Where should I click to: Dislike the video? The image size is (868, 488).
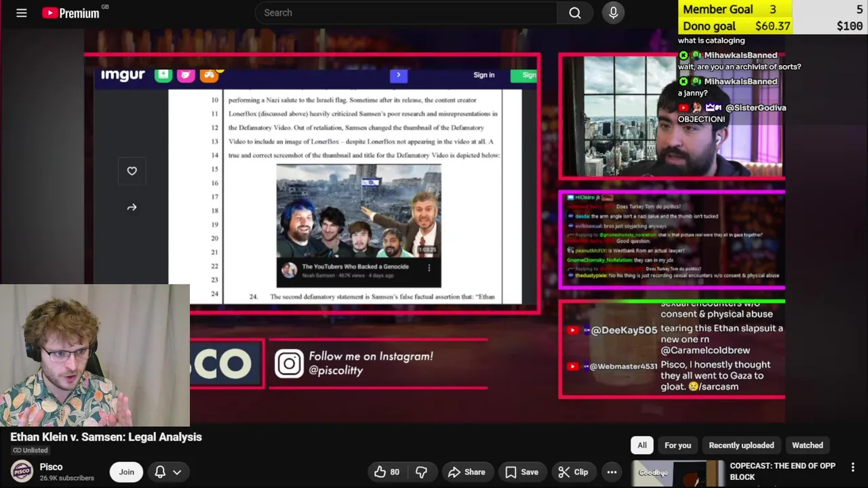(x=421, y=472)
